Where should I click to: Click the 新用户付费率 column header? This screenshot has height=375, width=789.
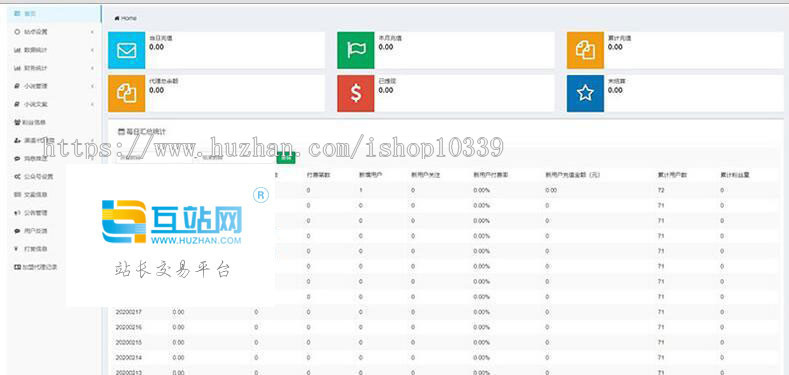pyautogui.click(x=491, y=175)
